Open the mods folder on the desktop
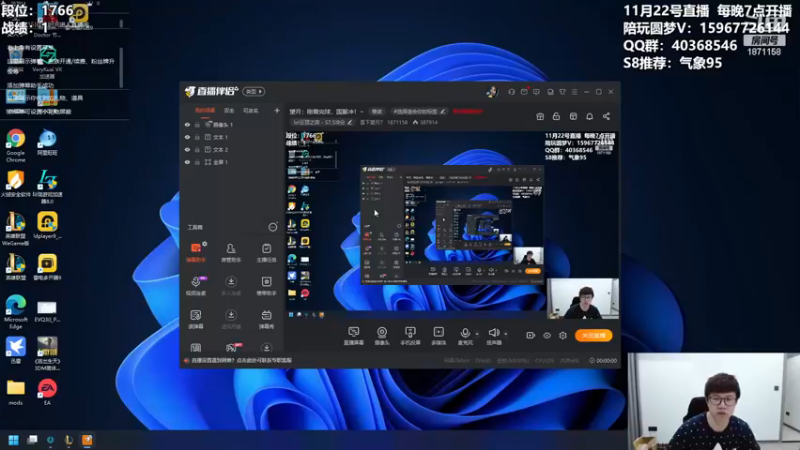800x450 pixels. pyautogui.click(x=16, y=392)
